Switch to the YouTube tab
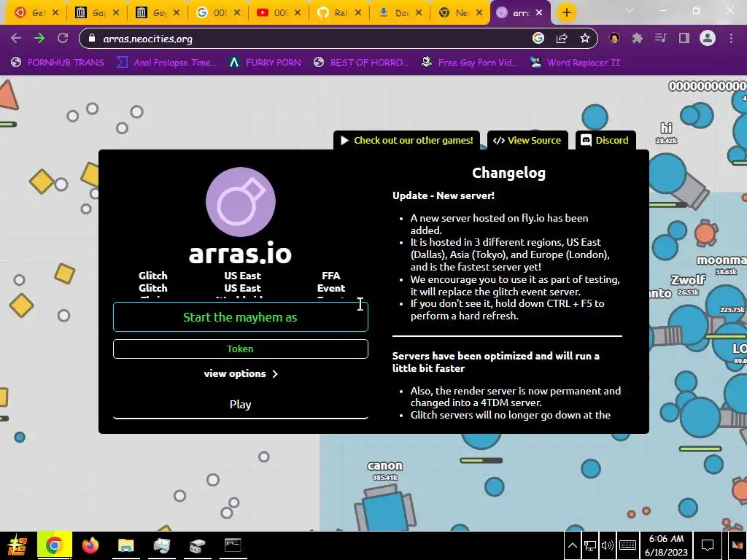The image size is (747, 560). (x=279, y=13)
